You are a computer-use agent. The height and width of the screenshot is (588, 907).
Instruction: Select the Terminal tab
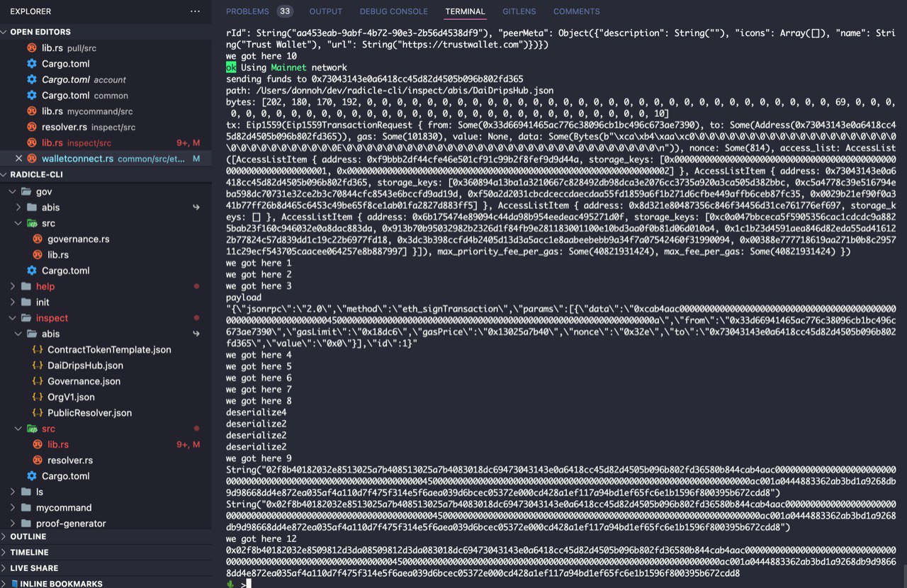[x=465, y=11]
